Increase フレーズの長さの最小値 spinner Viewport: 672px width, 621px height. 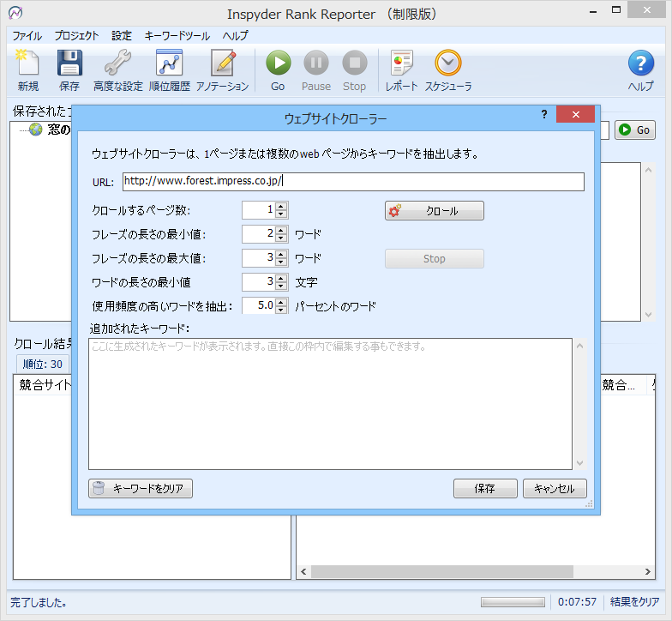(281, 230)
